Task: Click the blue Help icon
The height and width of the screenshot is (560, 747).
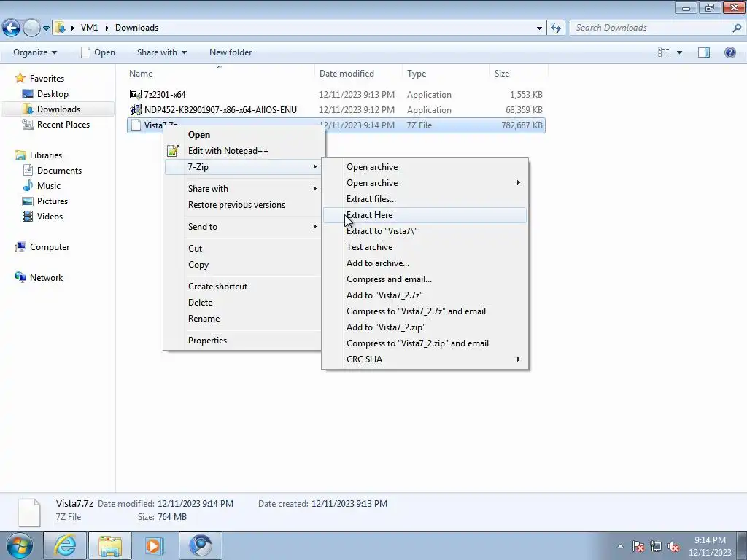Action: point(729,52)
